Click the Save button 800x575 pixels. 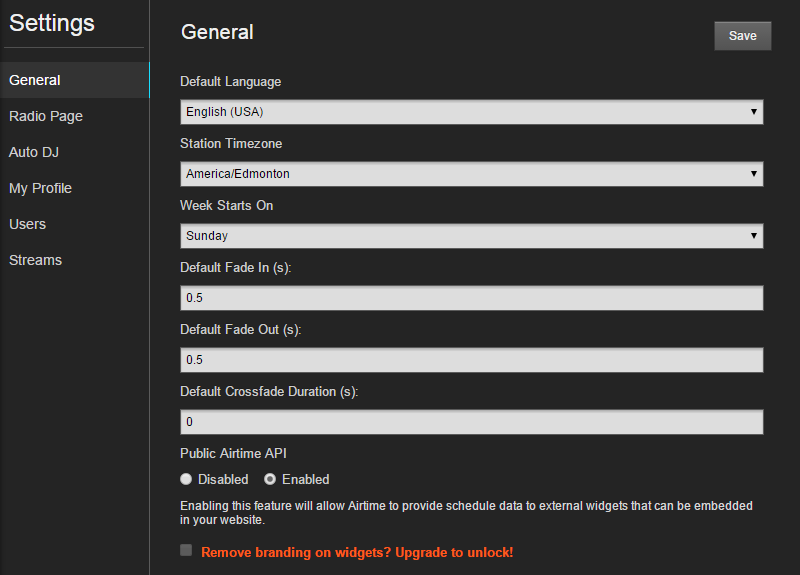pos(742,36)
